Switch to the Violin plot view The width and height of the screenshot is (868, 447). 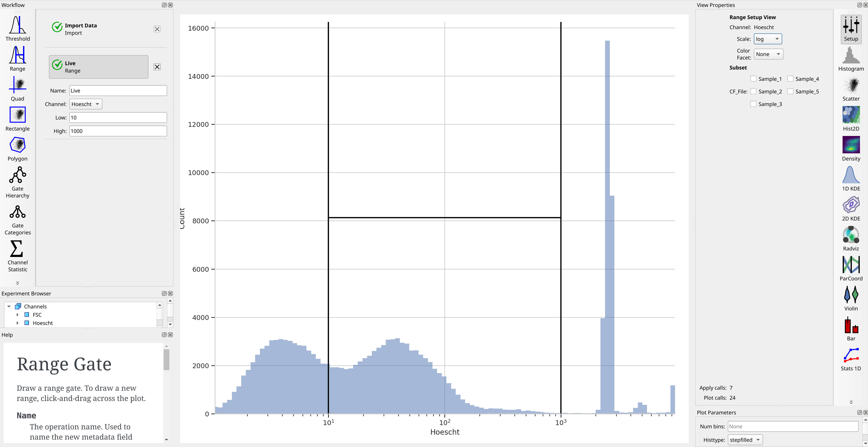point(851,298)
